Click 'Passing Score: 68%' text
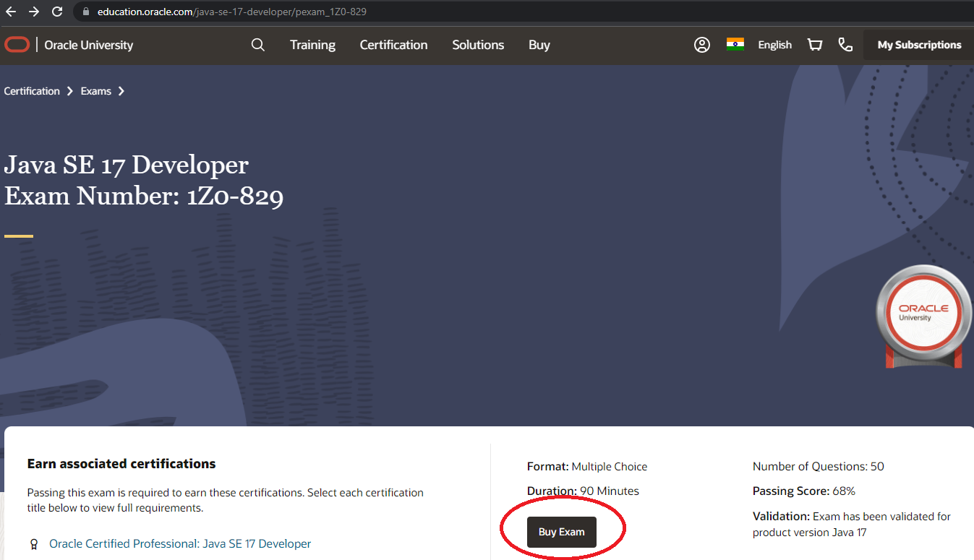 point(804,491)
